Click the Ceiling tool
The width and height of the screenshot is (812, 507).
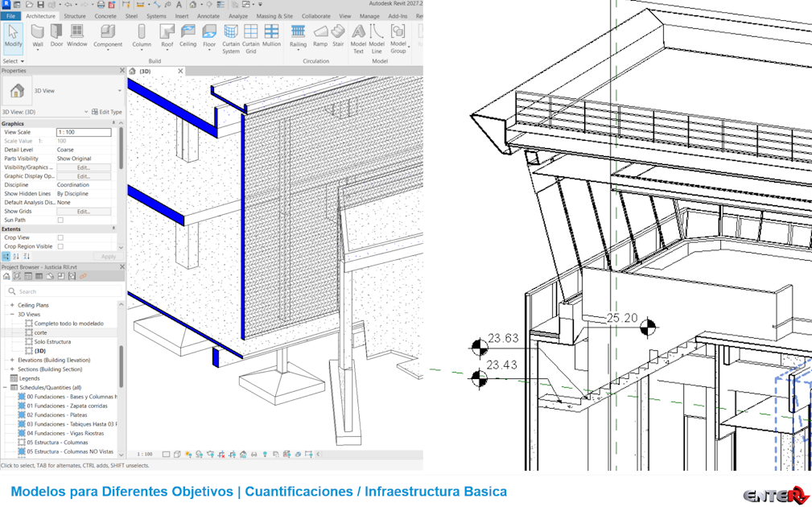[188, 35]
